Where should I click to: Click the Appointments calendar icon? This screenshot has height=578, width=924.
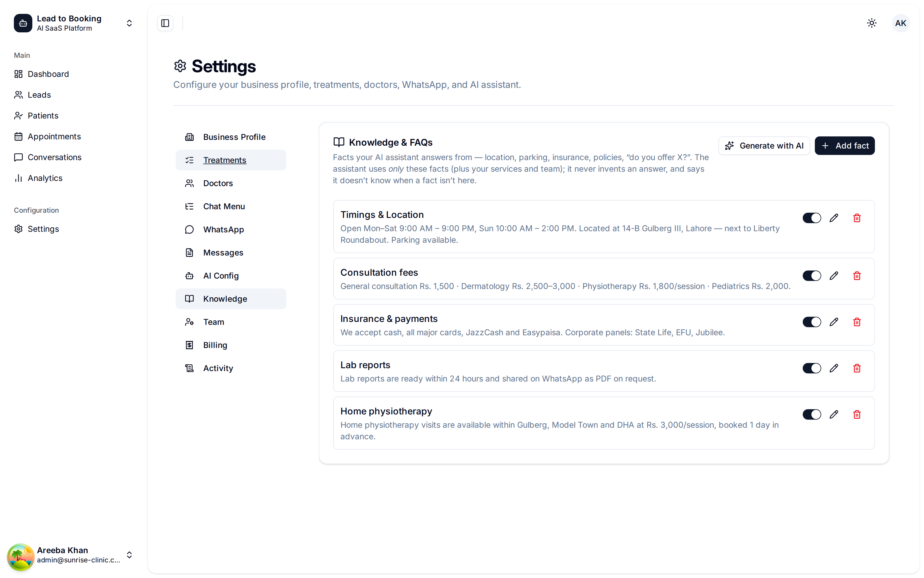coord(18,136)
